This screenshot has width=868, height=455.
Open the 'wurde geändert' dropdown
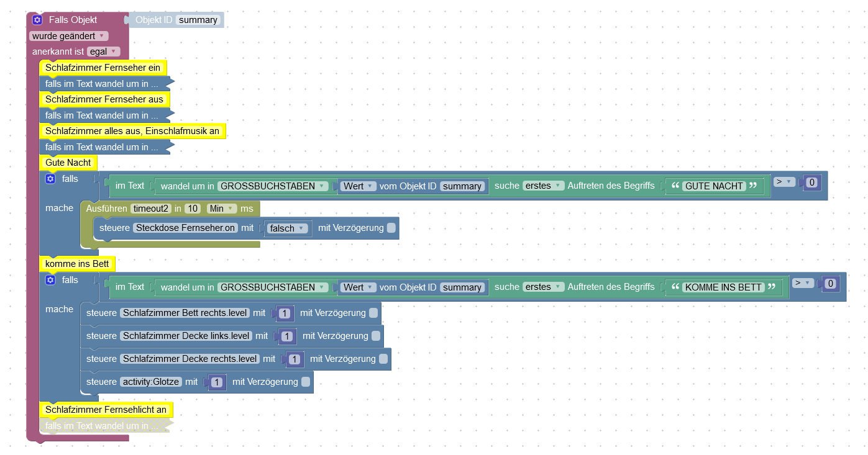[68, 36]
